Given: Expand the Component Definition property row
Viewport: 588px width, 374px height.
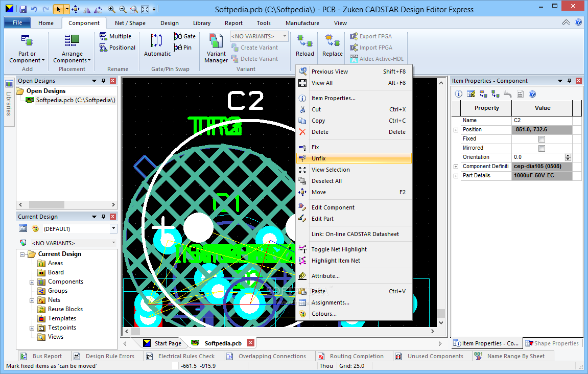Looking at the screenshot, I should point(456,167).
